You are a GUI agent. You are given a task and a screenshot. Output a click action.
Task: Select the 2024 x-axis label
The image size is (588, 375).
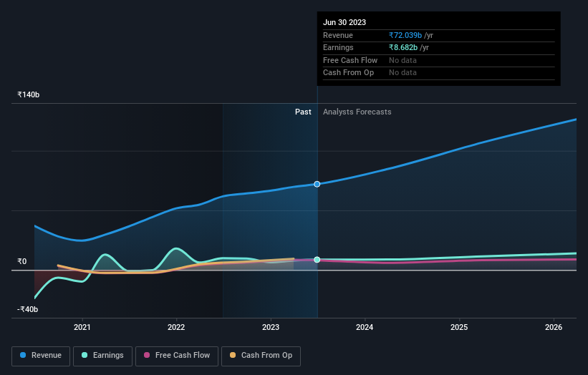click(365, 327)
